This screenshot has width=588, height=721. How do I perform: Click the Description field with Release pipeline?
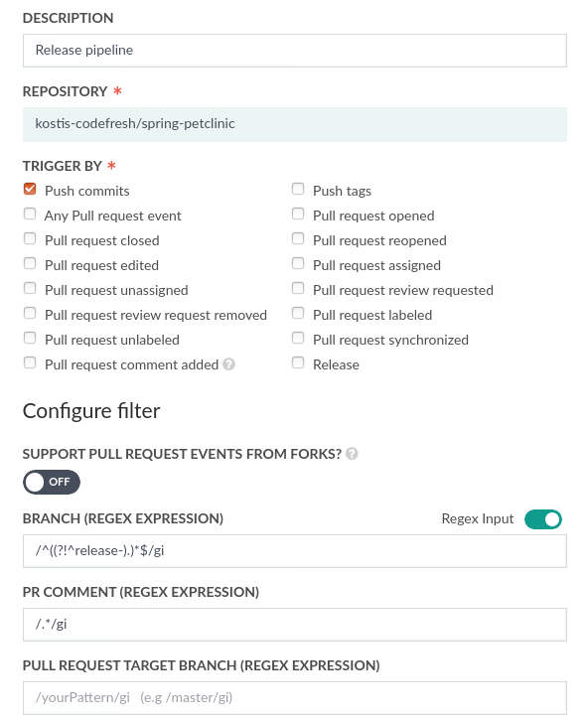click(295, 51)
